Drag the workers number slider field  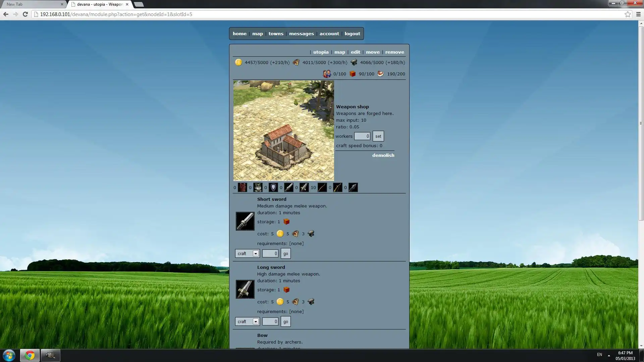[362, 136]
